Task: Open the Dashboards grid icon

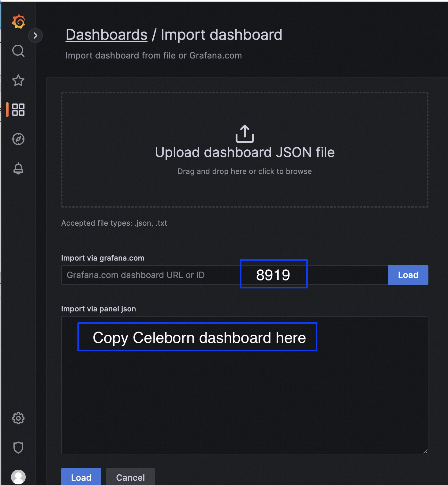Action: point(18,110)
